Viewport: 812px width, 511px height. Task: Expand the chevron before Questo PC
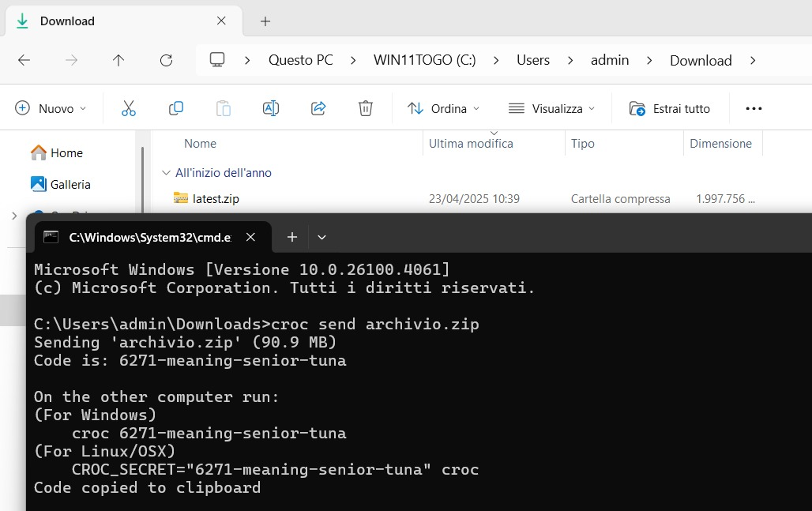[x=247, y=61]
